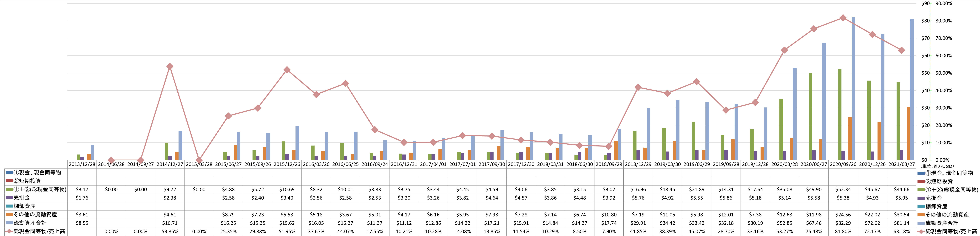Click the line marker above 2014/12/27
This screenshot has width=980, height=236.
(x=170, y=67)
